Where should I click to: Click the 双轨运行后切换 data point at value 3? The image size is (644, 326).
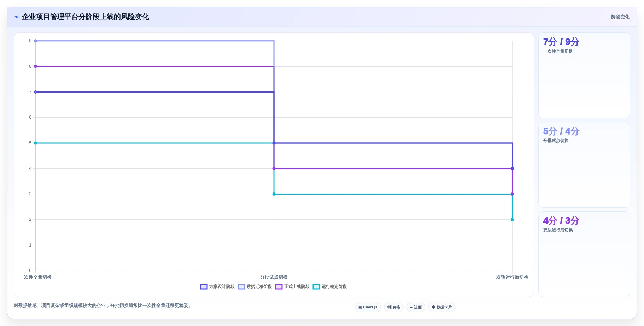(512, 194)
